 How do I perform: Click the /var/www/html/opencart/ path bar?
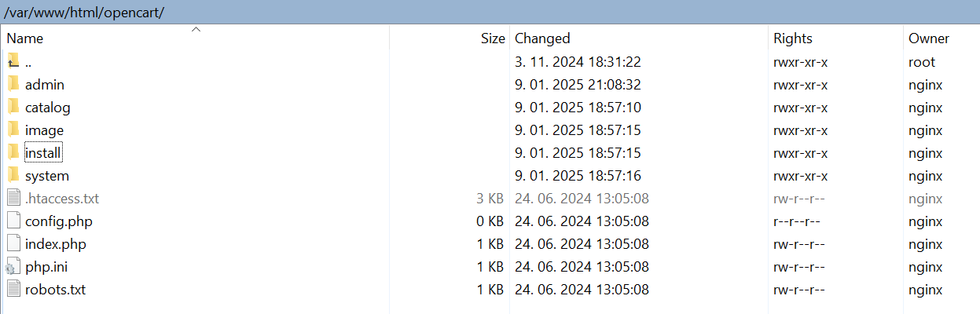490,12
